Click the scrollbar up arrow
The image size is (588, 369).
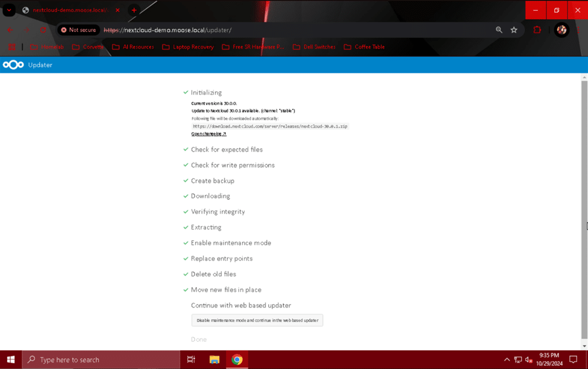pyautogui.click(x=584, y=77)
